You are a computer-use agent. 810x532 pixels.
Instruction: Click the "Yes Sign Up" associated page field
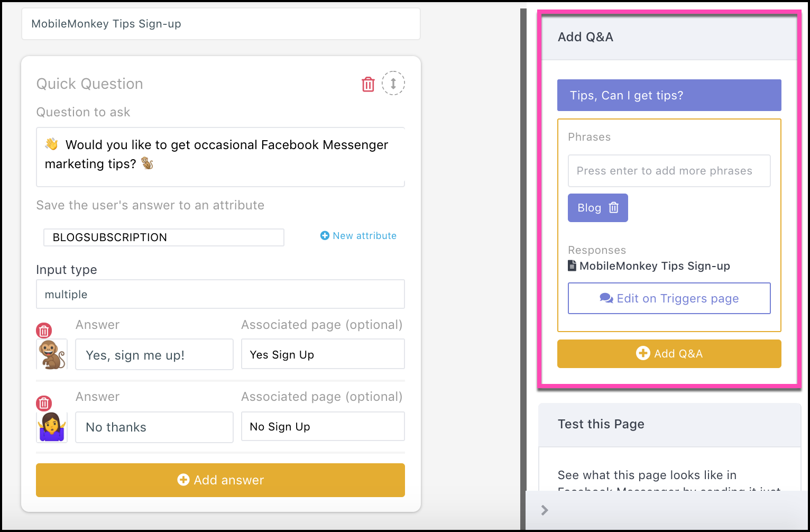(x=323, y=354)
